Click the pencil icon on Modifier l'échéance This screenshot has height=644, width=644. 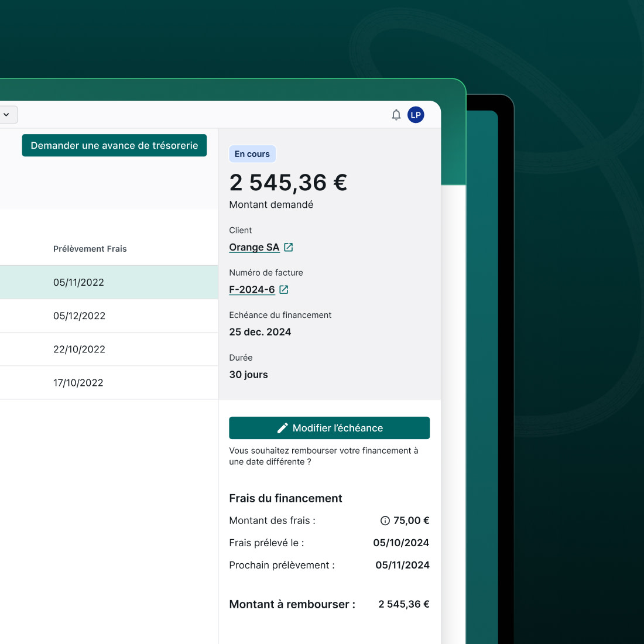(283, 427)
